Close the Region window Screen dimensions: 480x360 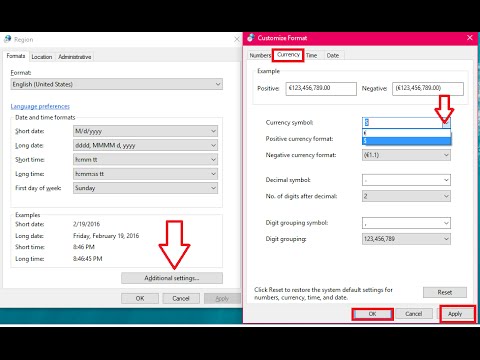tap(237, 39)
